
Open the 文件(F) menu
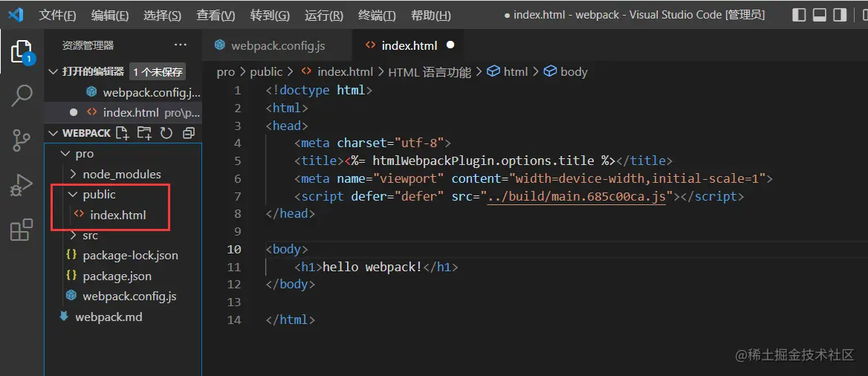[x=57, y=16]
